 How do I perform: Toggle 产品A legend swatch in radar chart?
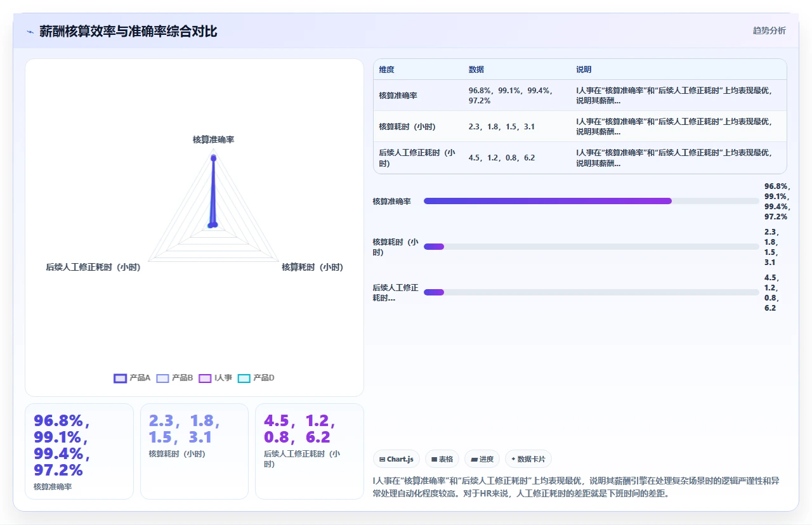[120, 378]
